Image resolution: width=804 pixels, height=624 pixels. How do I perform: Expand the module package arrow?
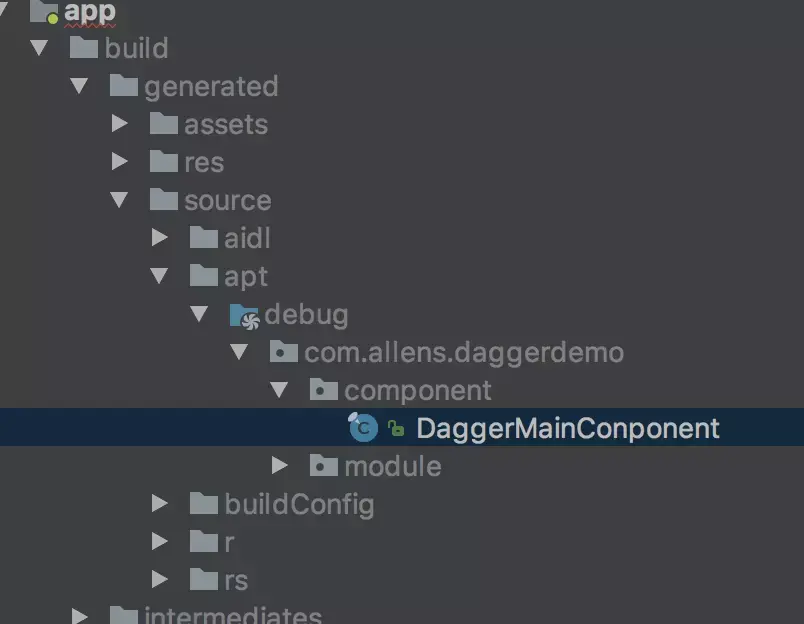(x=279, y=465)
